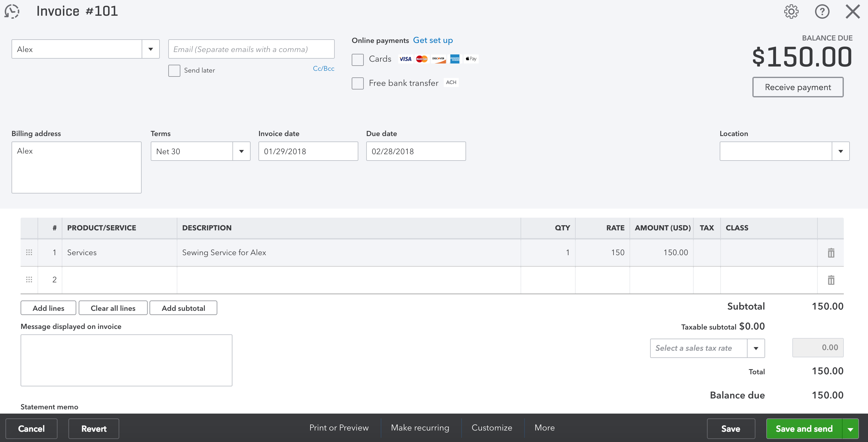Grab the drag handle for line 2

click(x=29, y=280)
